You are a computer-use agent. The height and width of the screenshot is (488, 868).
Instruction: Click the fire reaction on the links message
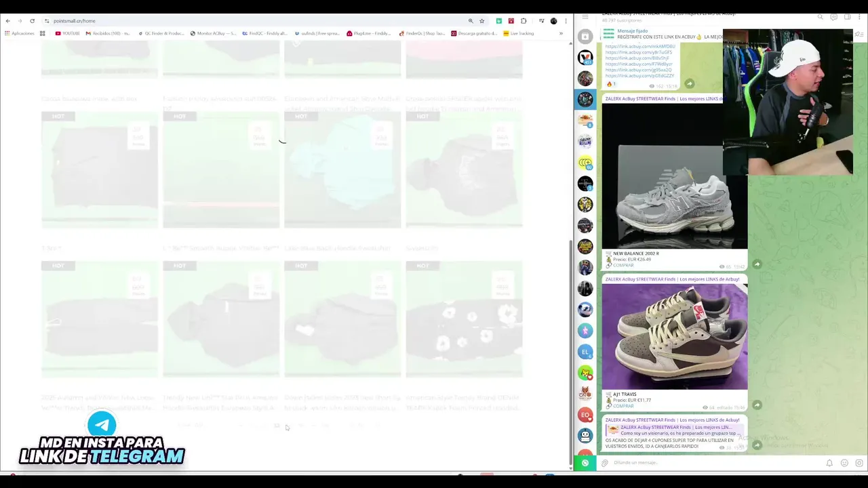click(x=610, y=84)
